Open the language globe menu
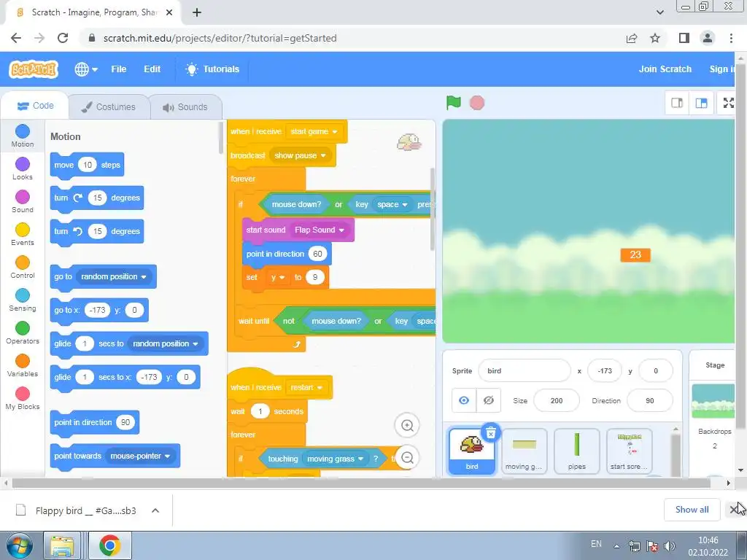Image resolution: width=747 pixels, height=560 pixels. pos(86,69)
